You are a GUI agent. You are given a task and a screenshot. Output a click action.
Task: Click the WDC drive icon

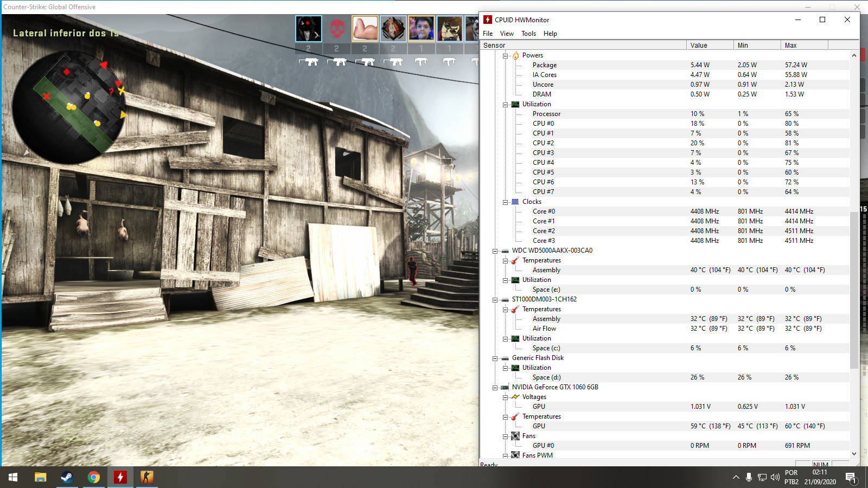(505, 251)
